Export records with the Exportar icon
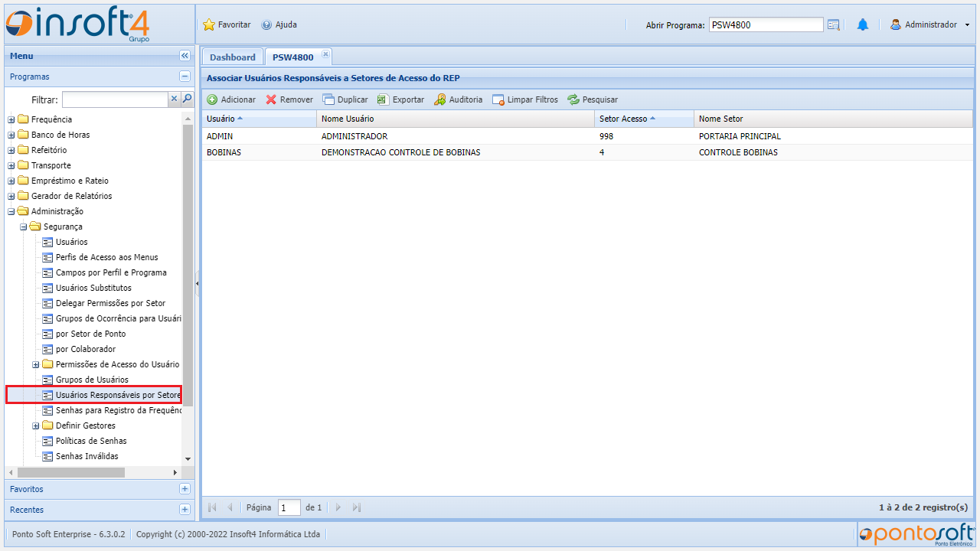Image resolution: width=980 pixels, height=551 pixels. tap(383, 99)
